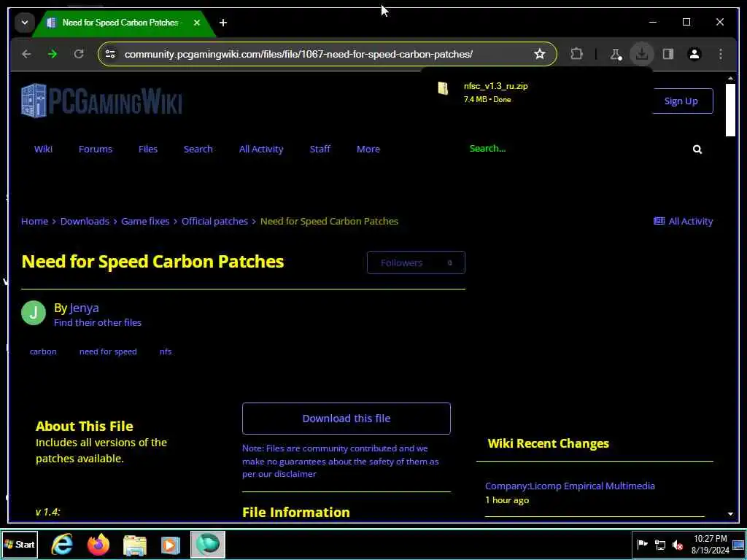Open Chrome three-dot menu
747x560 pixels.
[x=720, y=54]
